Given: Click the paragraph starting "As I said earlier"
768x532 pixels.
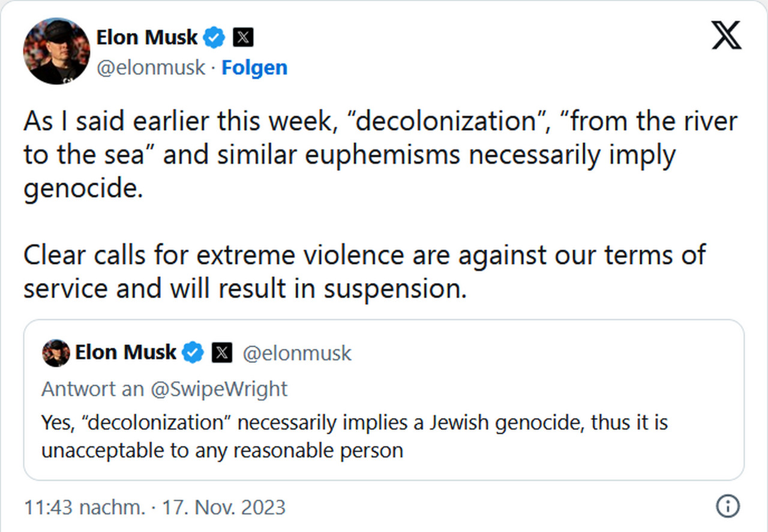Looking at the screenshot, I should pos(380,155).
